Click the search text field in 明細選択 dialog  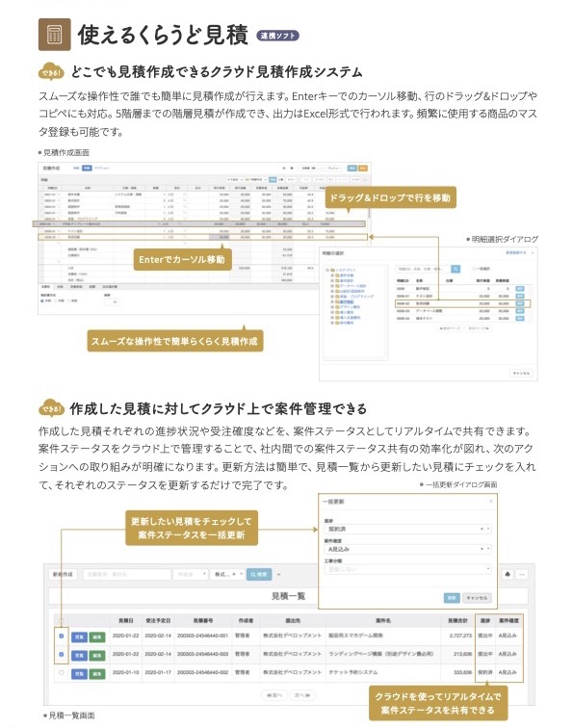click(423, 269)
